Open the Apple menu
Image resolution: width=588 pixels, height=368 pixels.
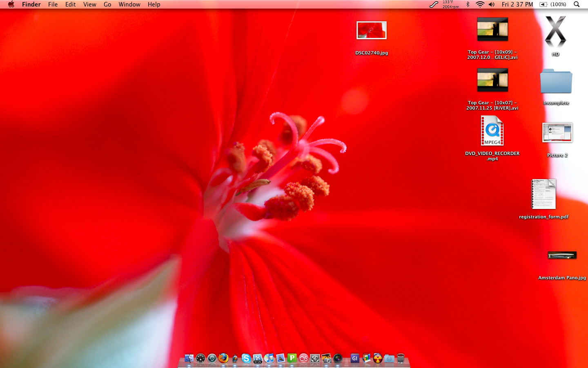click(x=11, y=4)
